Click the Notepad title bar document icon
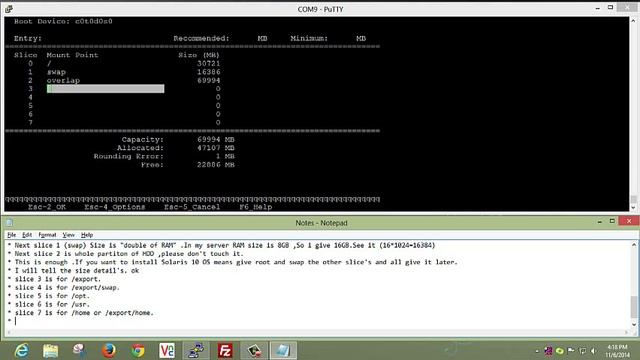 coord(9,222)
